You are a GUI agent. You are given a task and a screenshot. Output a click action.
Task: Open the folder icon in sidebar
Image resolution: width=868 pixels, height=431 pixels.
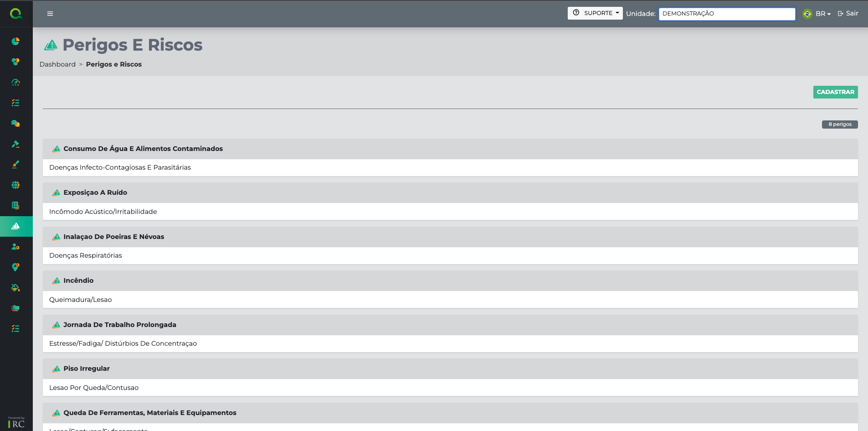point(15,308)
